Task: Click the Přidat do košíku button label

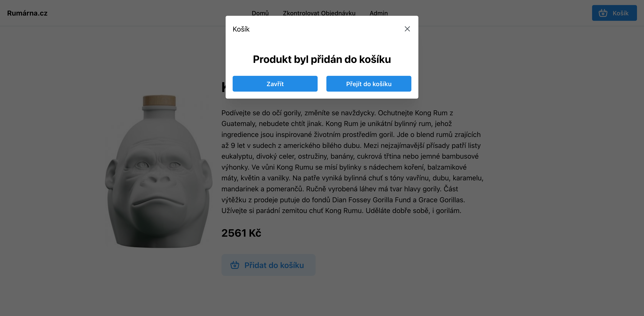Action: pos(274,265)
